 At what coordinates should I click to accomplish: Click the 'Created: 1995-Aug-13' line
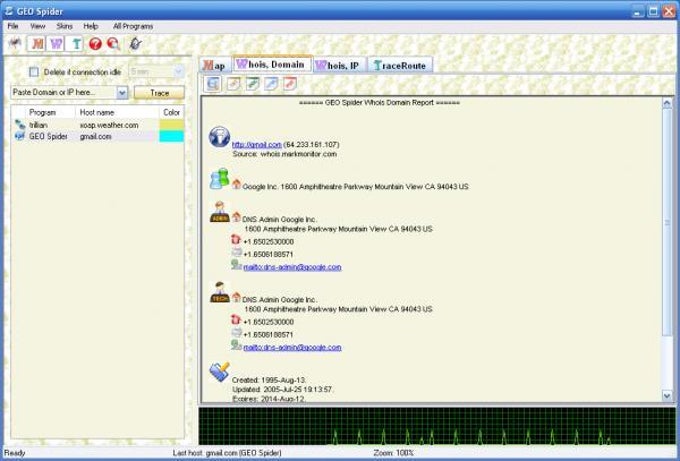pos(269,380)
